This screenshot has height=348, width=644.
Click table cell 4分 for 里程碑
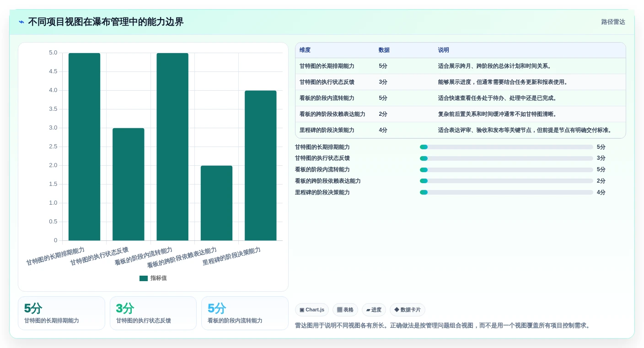[383, 130]
